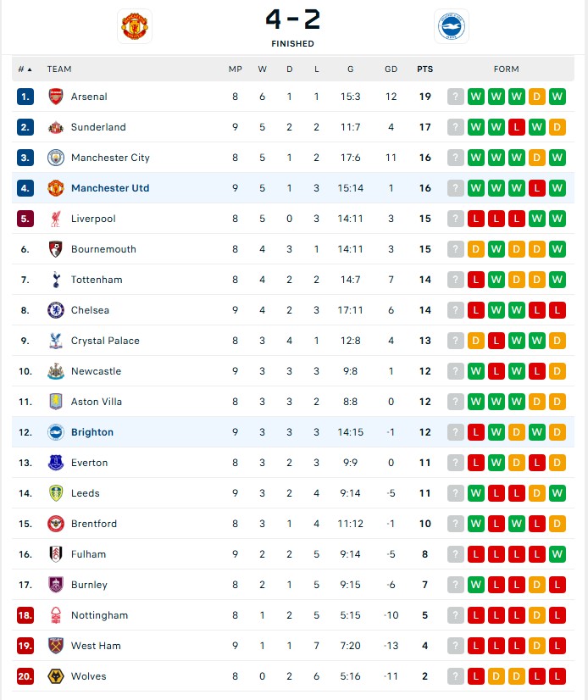Click the Chelsea club badge icon
This screenshot has width=588, height=700.
(x=56, y=310)
